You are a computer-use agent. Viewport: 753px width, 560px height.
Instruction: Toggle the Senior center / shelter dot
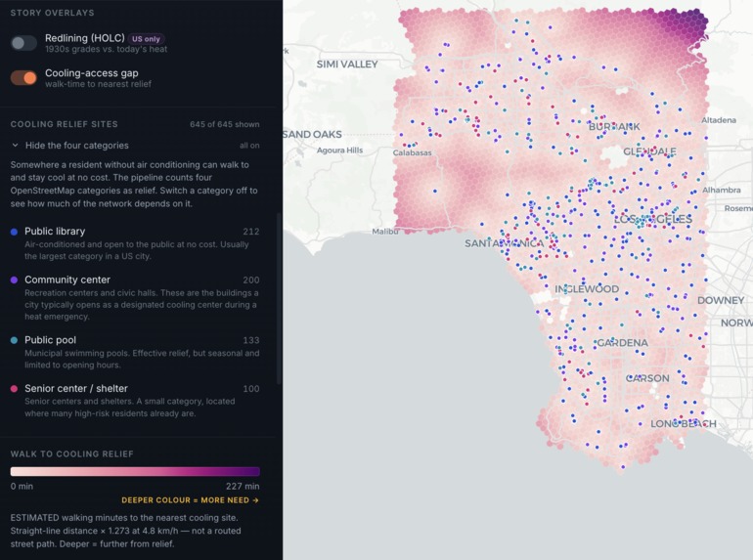[x=15, y=389]
